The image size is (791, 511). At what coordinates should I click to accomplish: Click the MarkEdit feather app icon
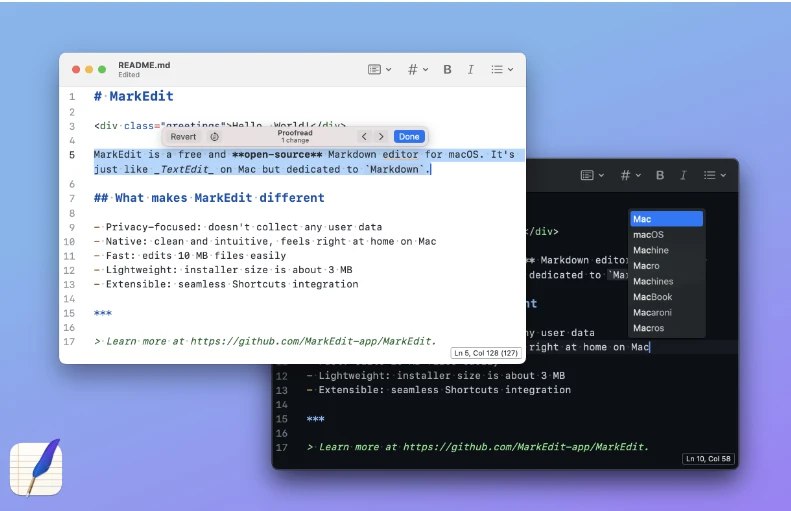pos(36,466)
